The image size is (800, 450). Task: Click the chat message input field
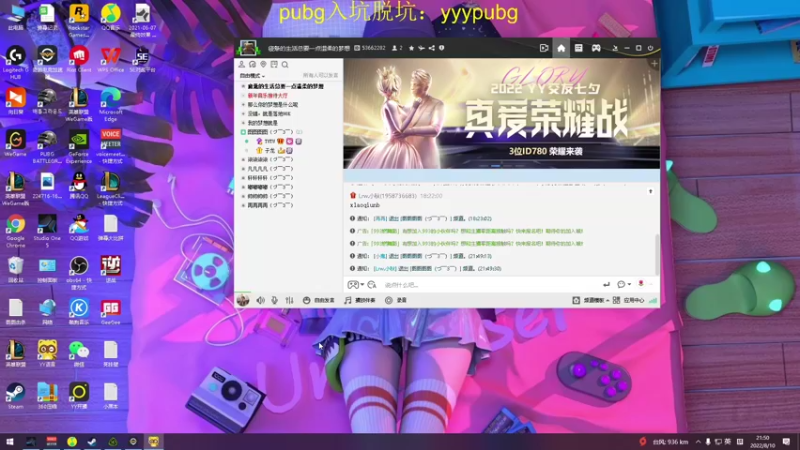tap(490, 285)
